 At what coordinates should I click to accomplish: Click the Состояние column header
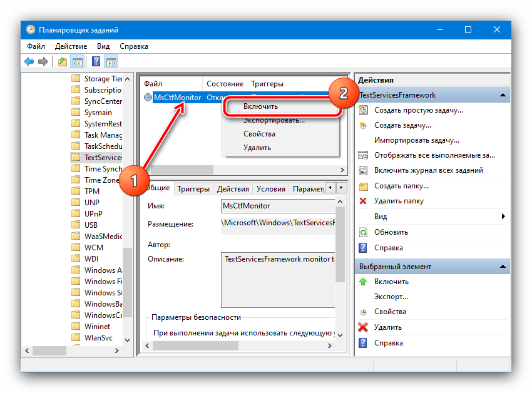[x=225, y=84]
